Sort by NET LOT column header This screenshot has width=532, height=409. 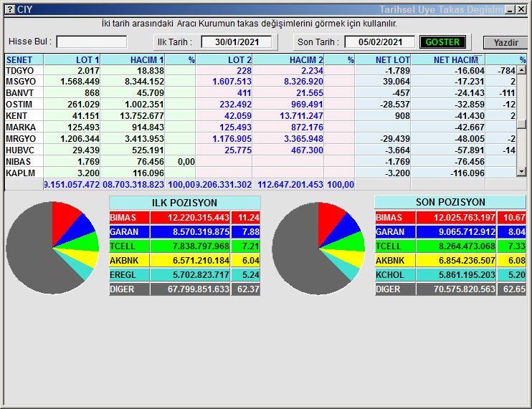383,59
